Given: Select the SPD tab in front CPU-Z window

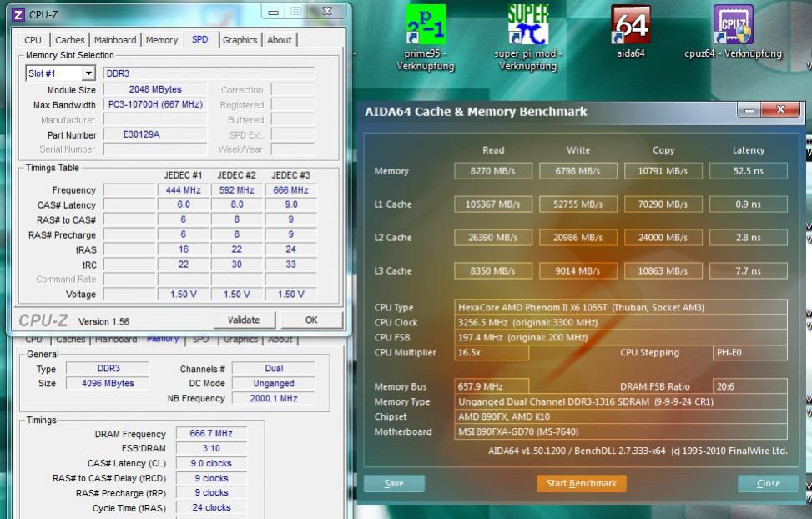Looking at the screenshot, I should pyautogui.click(x=200, y=39).
